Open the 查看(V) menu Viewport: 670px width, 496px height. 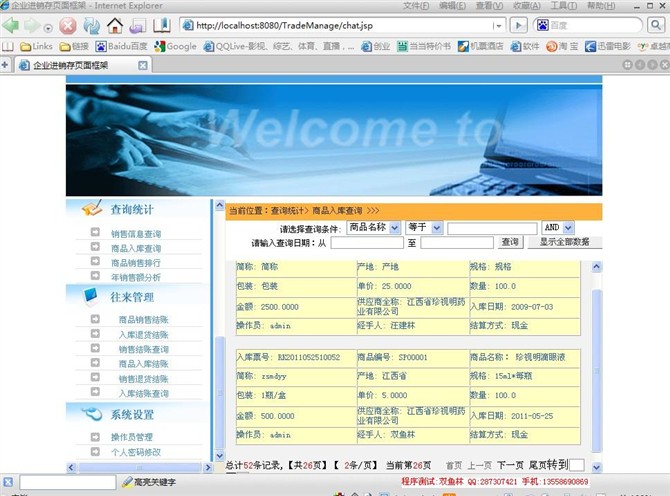coord(489,6)
